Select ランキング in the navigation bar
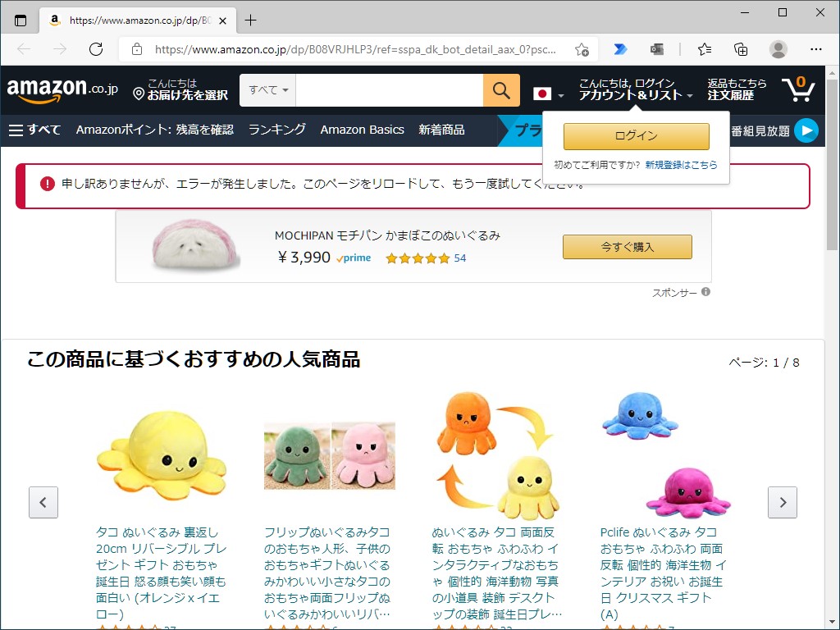Image resolution: width=840 pixels, height=630 pixels. click(x=276, y=130)
